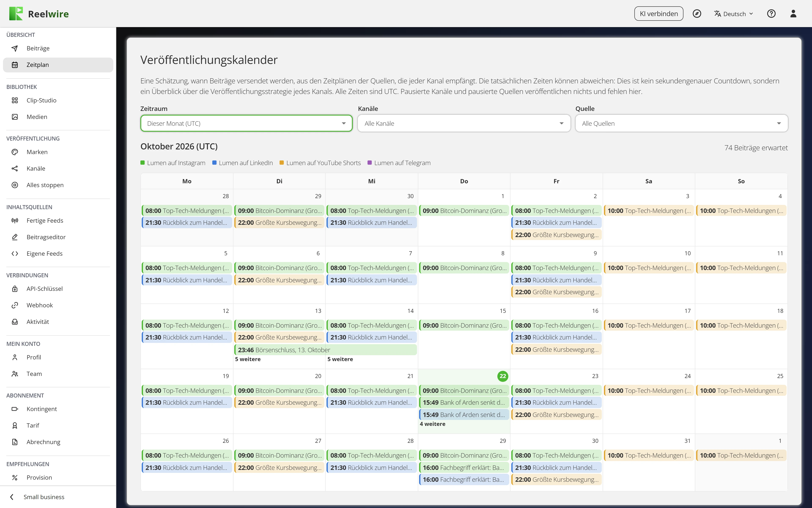
Task: Open Tarif in the sidebar
Action: pos(58,425)
